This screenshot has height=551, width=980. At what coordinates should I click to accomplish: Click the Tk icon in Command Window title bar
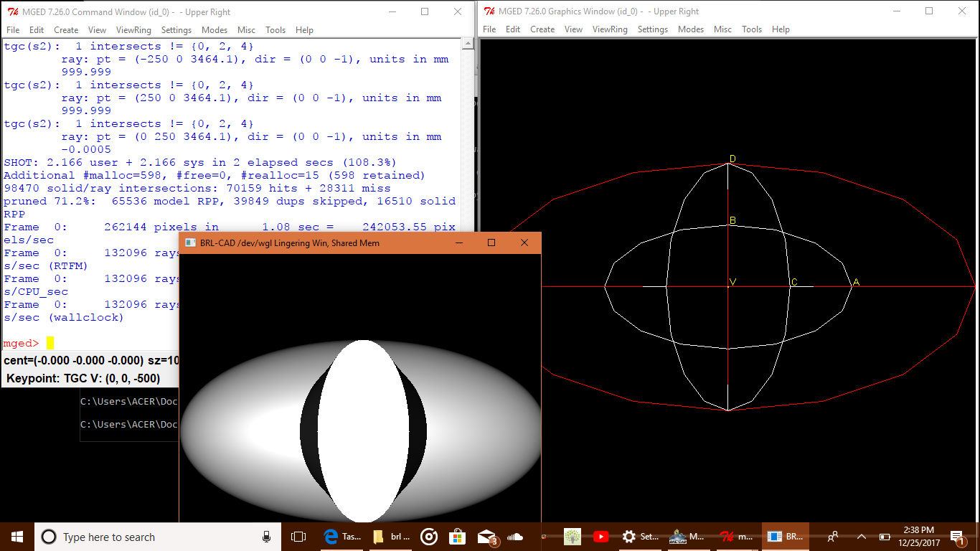pos(12,11)
